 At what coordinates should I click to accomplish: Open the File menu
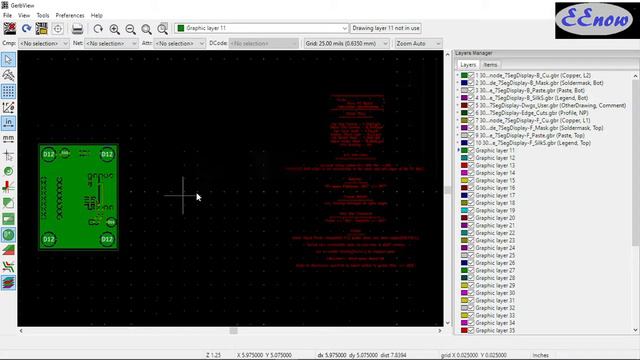[7, 16]
